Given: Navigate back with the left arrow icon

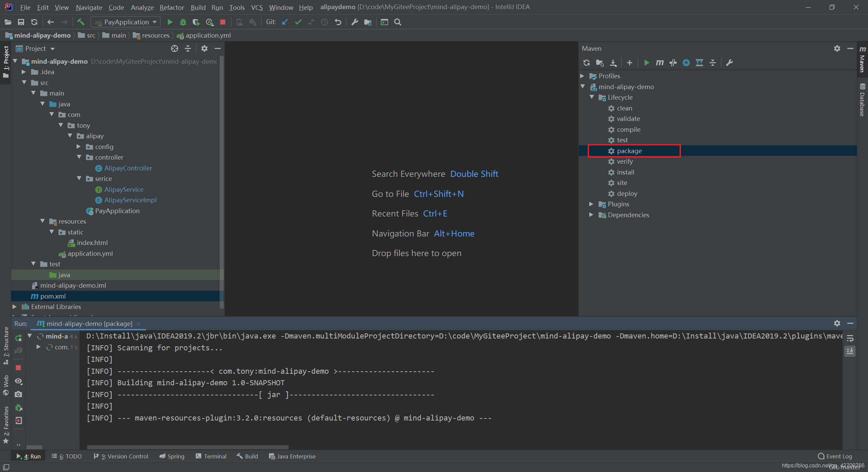Looking at the screenshot, I should coord(51,22).
